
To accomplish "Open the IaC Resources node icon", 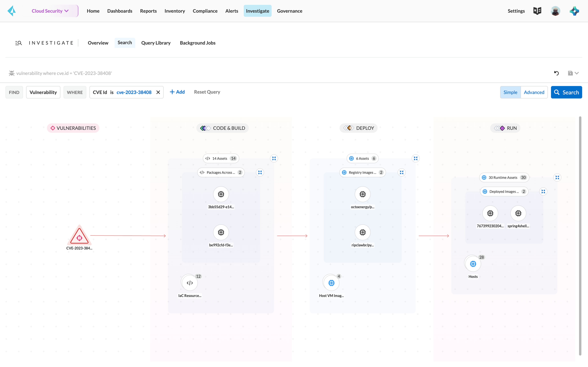I will point(189,283).
